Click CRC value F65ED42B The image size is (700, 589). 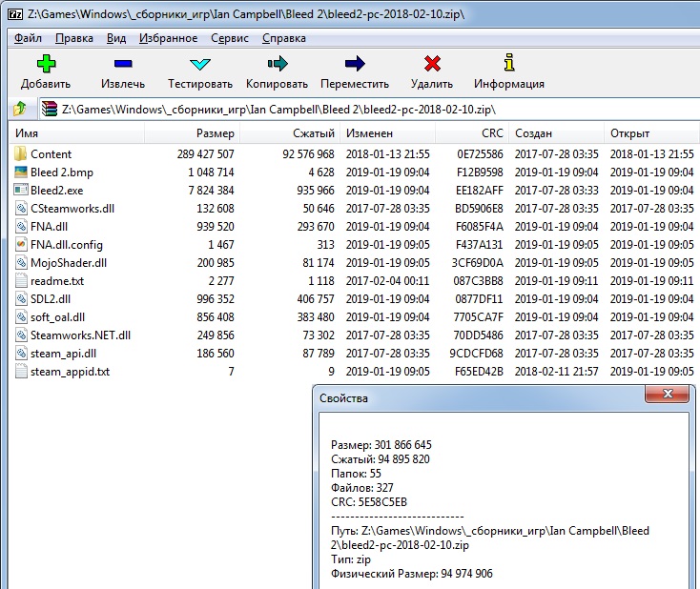tap(479, 372)
